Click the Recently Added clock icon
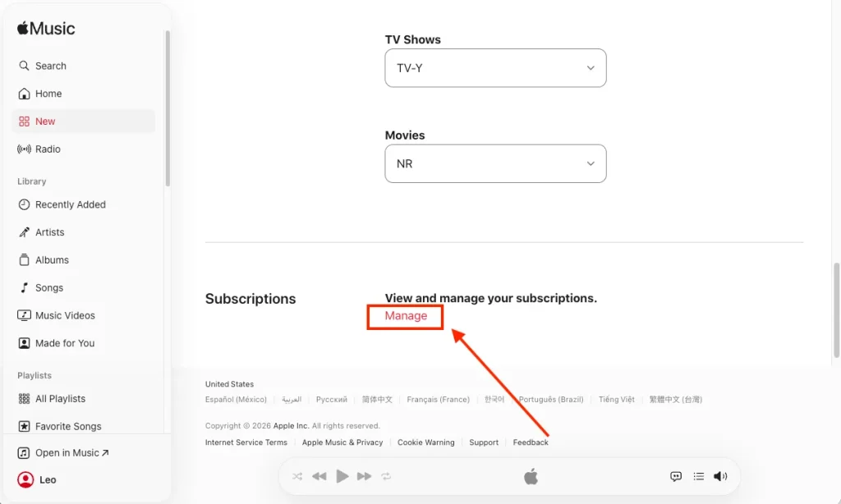 [24, 204]
